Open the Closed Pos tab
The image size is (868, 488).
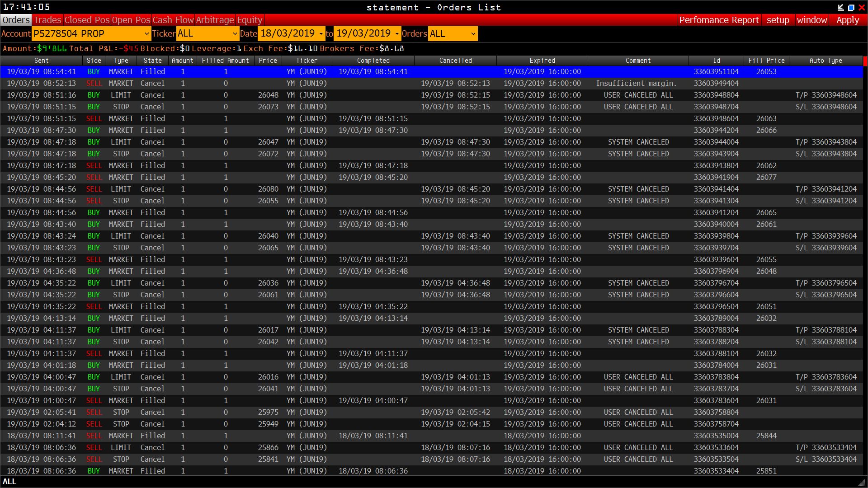click(x=87, y=20)
